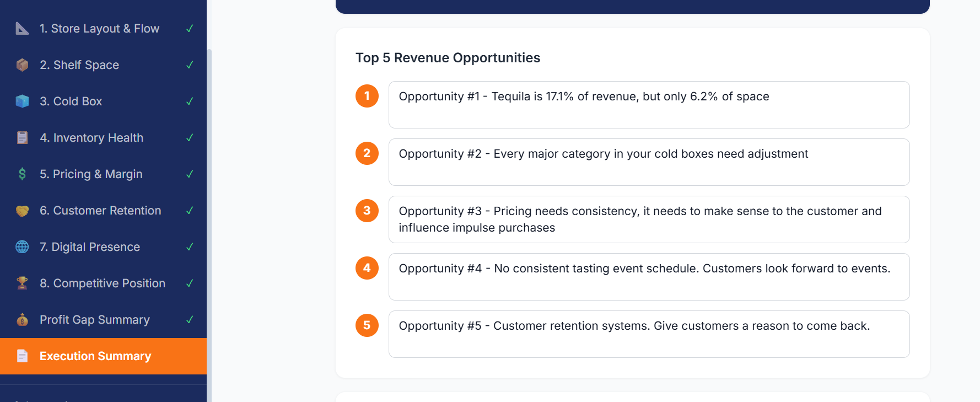Open the Tequila revenue Opportunity #1 card

649,105
